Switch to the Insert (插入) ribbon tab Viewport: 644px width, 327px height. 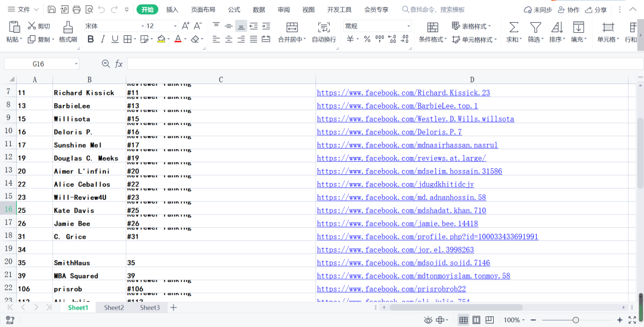pyautogui.click(x=172, y=10)
